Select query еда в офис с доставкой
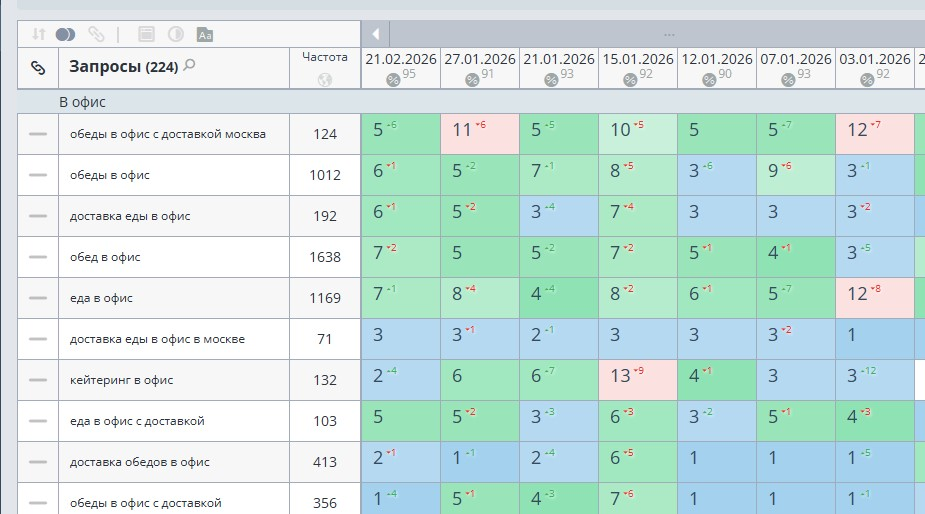This screenshot has height=514, width=925. (x=137, y=421)
